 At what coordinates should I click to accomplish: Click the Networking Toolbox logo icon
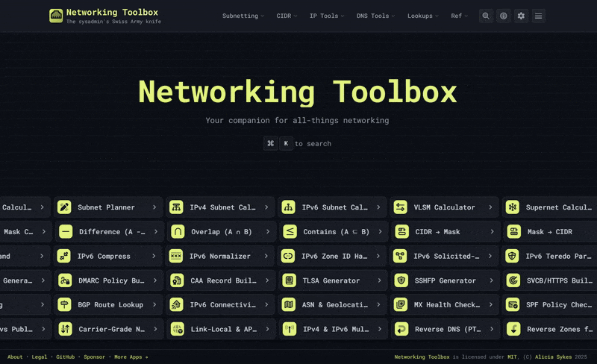56,16
